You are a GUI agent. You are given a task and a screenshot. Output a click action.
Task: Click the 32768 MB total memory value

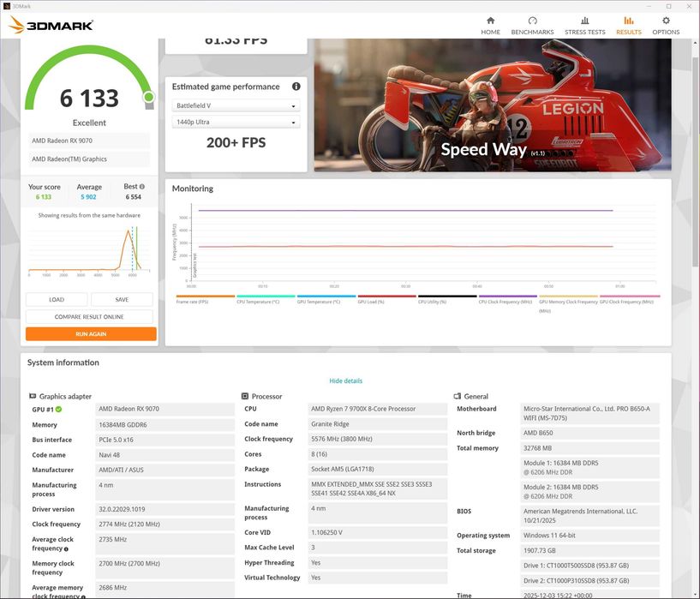coord(589,448)
